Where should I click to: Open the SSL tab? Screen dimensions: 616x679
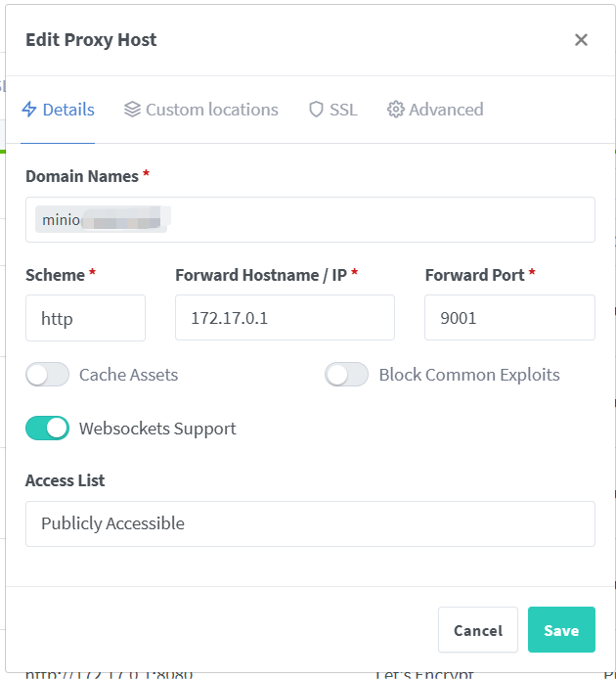click(x=342, y=110)
